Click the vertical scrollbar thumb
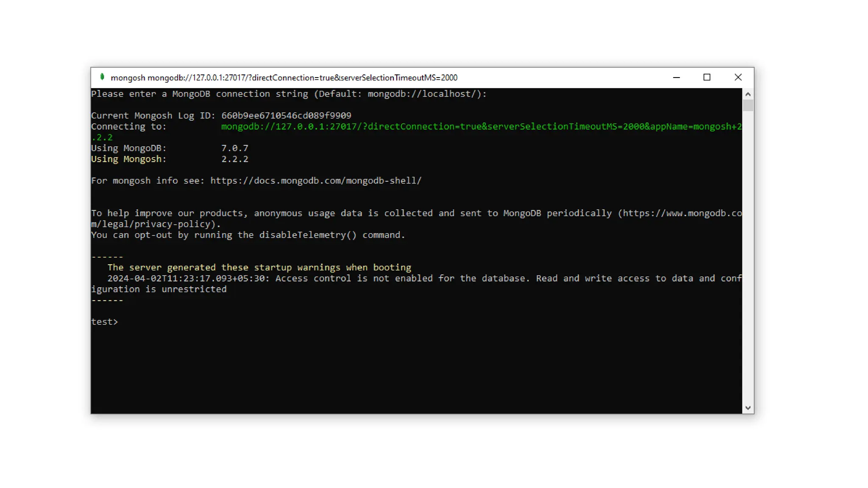Image resolution: width=868 pixels, height=488 pixels. [x=748, y=105]
